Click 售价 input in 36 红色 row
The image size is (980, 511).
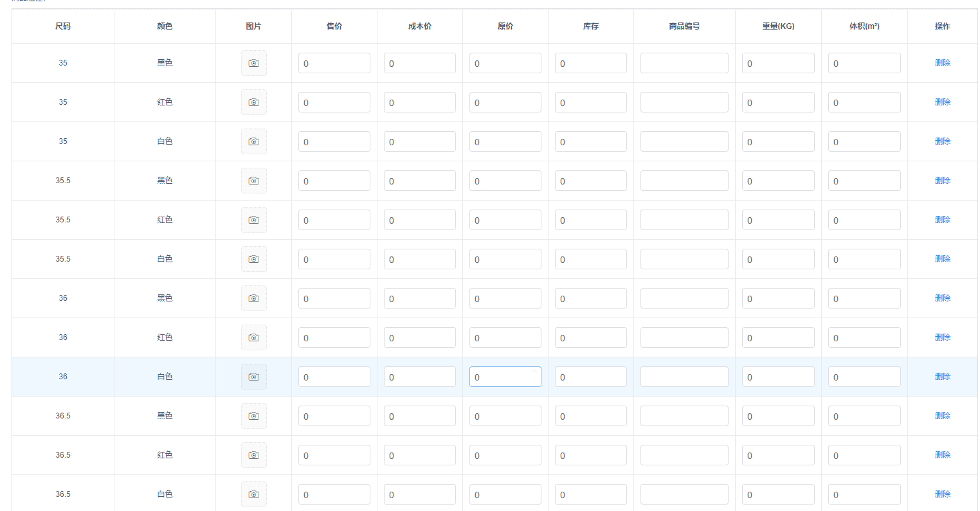coord(334,337)
